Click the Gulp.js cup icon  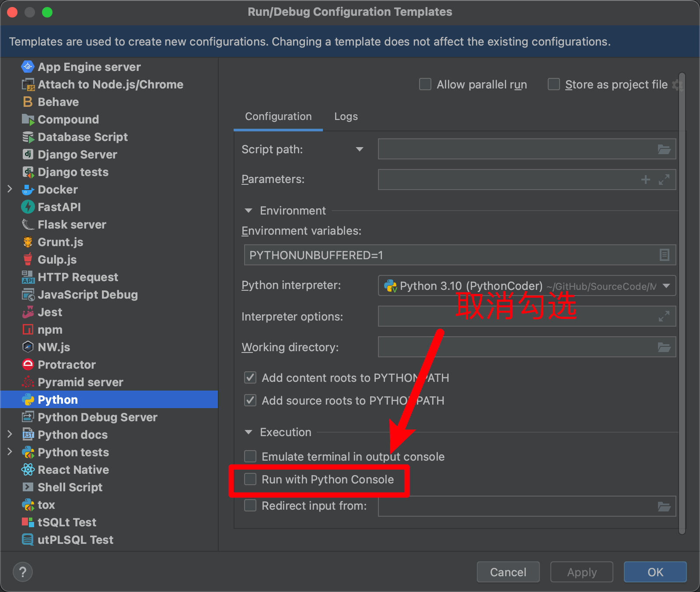pos(28,259)
